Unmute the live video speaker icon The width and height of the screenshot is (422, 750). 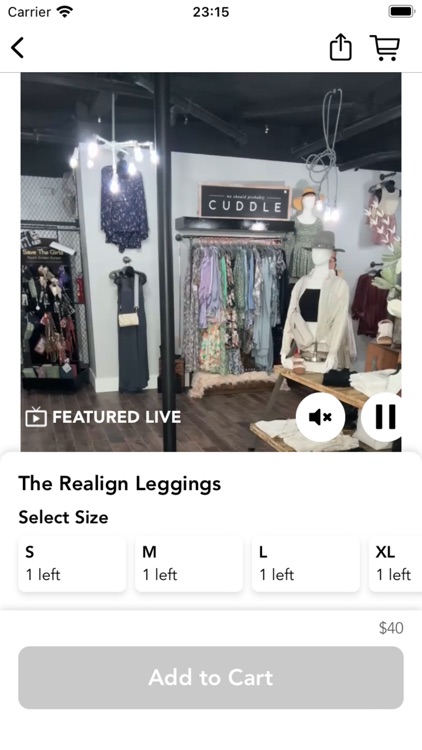pos(320,417)
